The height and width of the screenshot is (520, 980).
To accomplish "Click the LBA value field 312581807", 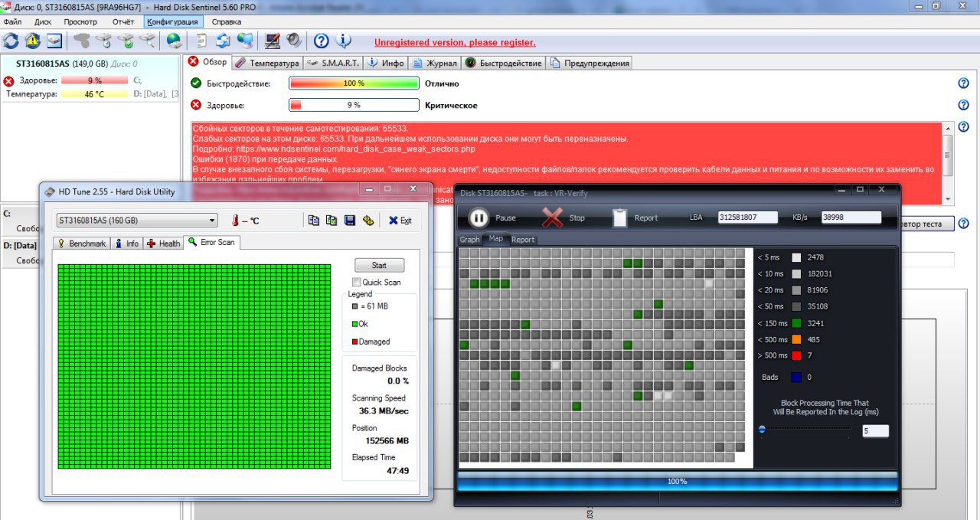I will tap(748, 217).
